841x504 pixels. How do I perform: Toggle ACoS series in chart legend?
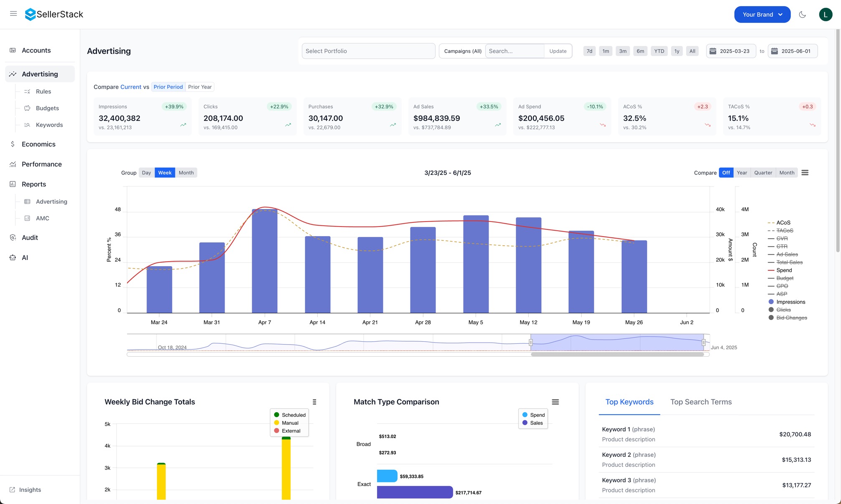779,223
